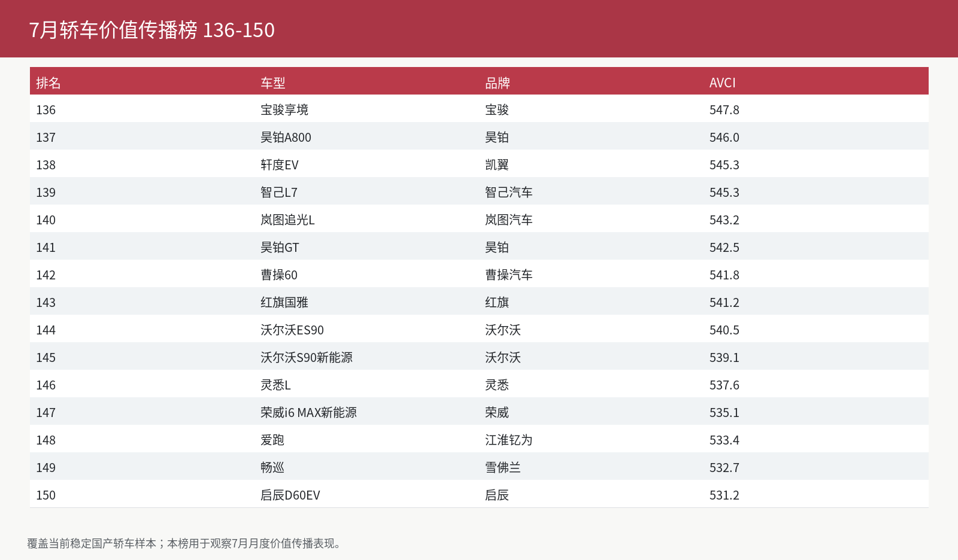Select AVCI value 533.4
Viewport: 958px width, 560px height.
(724, 440)
